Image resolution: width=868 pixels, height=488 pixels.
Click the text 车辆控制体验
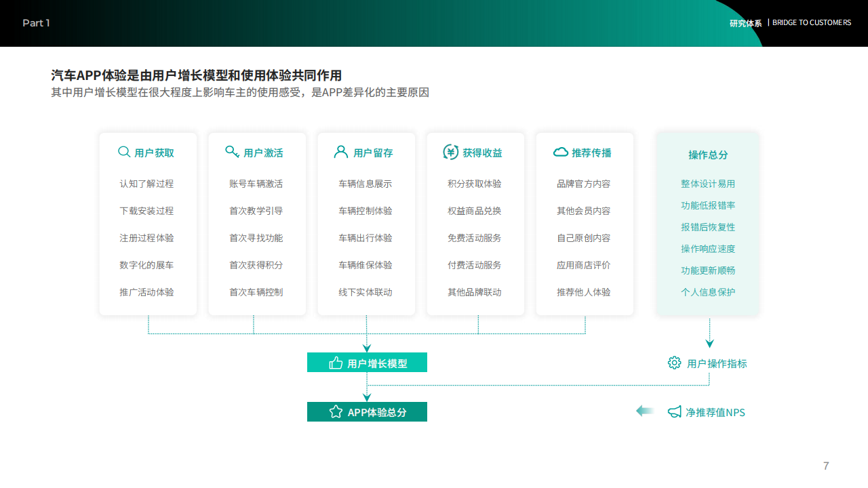click(x=366, y=211)
